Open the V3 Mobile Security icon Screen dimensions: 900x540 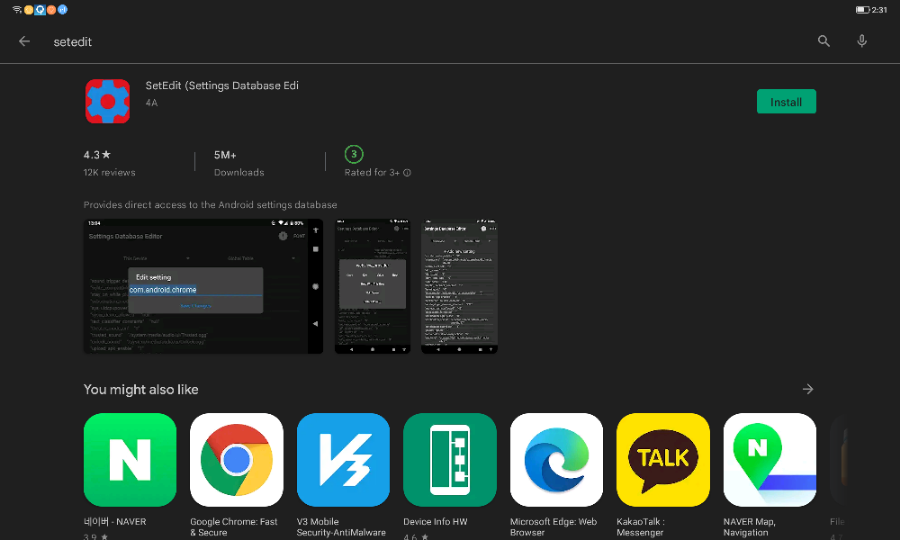343,460
